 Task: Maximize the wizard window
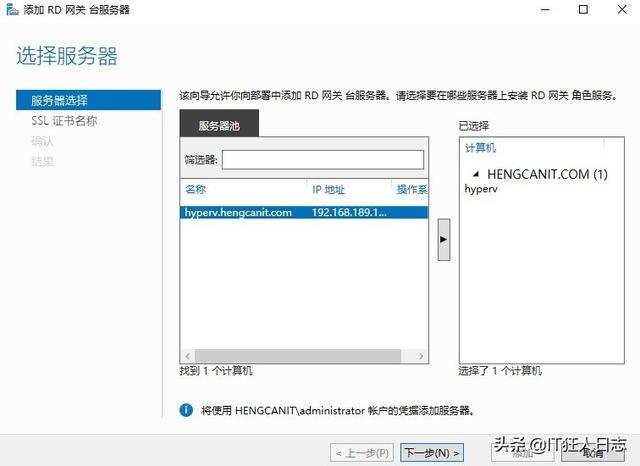583,10
